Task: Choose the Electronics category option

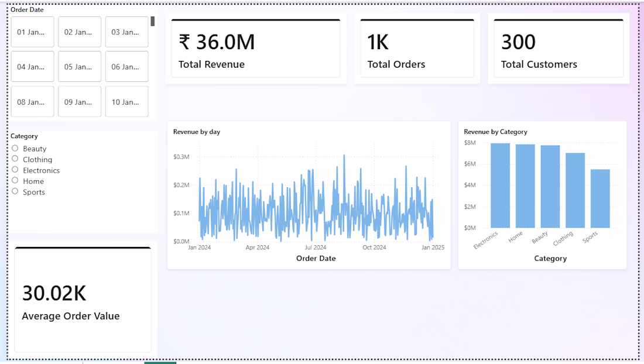Action: (15, 170)
